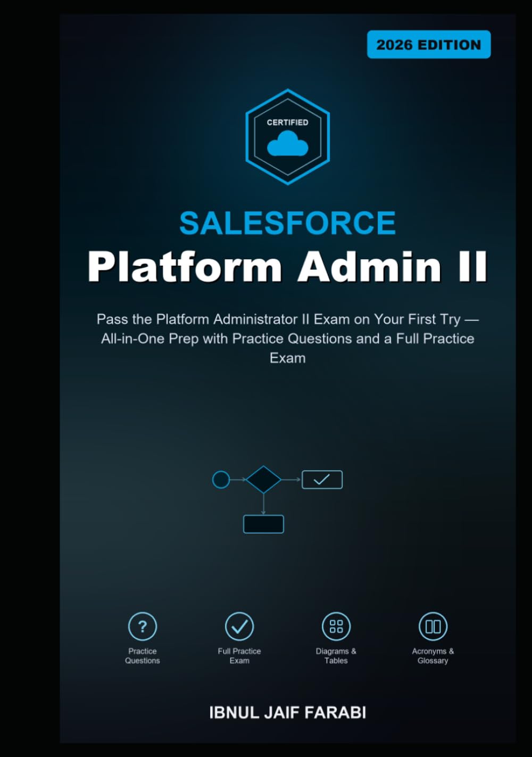Click the 'Full Practice Exam' label
Screen dimensions: 532x757
[239, 656]
